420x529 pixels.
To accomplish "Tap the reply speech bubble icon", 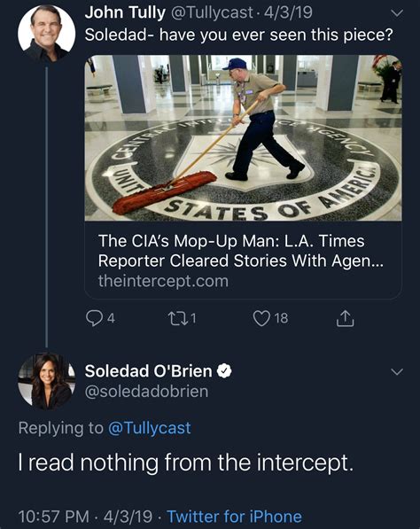I will [x=94, y=318].
